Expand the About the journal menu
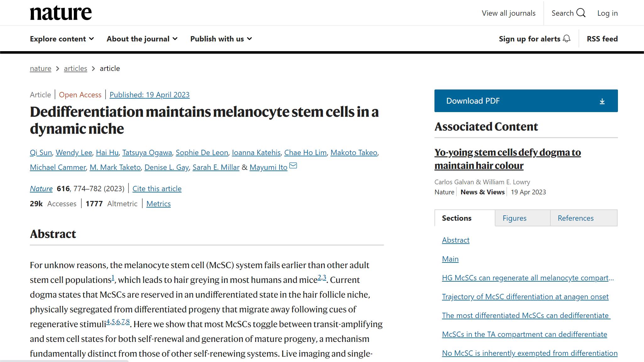The height and width of the screenshot is (362, 644). [142, 39]
